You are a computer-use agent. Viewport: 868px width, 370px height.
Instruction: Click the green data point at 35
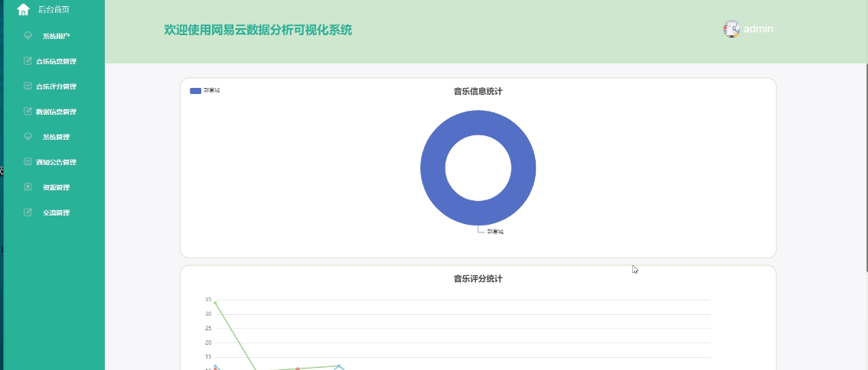(215, 303)
